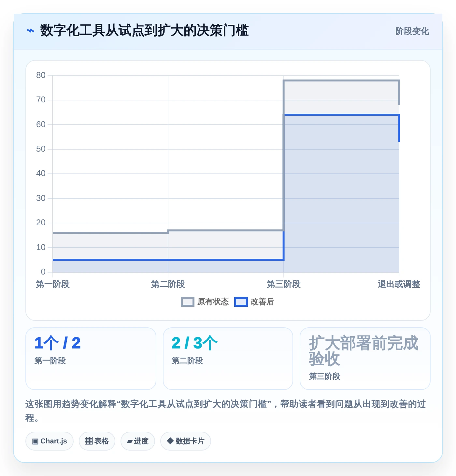Click the 第三阶段 caption in third card

point(325,376)
